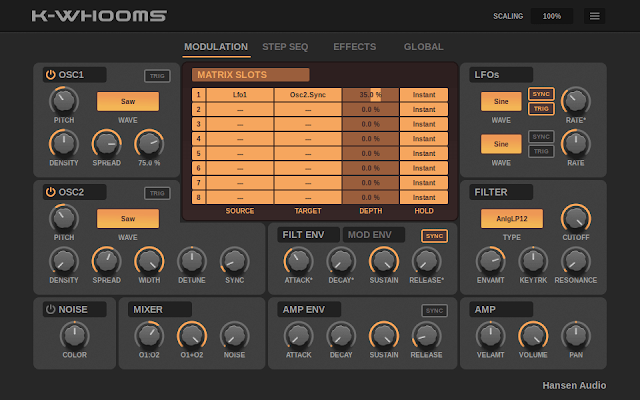
Task: Click the OSC2 PITCH knob
Action: tap(64, 218)
